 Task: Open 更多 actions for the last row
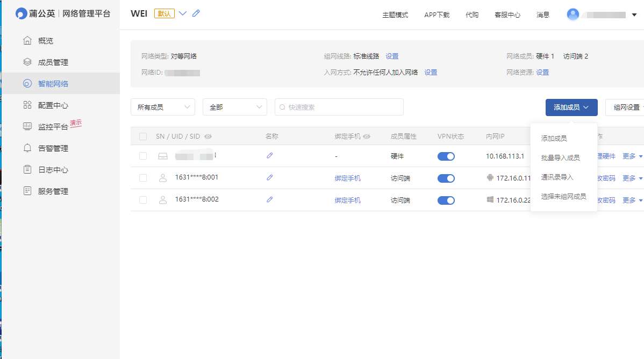click(x=629, y=200)
